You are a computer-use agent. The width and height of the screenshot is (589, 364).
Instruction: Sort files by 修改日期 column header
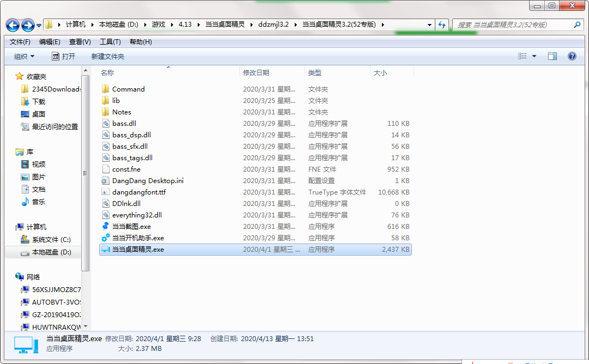256,72
